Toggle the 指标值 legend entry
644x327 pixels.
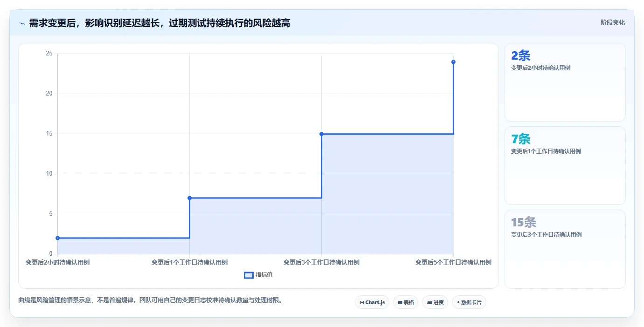(x=259, y=275)
